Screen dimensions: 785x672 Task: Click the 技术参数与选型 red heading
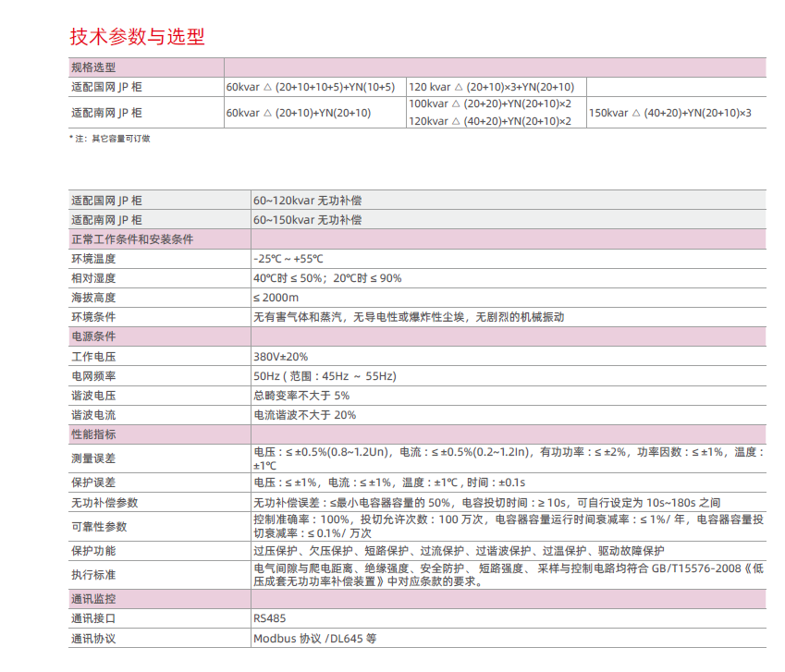point(137,37)
